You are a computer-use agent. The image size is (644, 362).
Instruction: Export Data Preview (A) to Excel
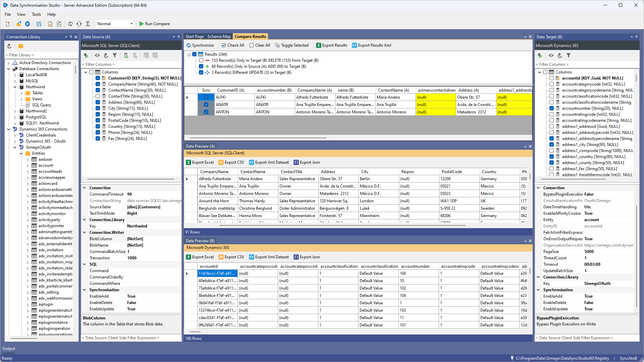point(200,162)
